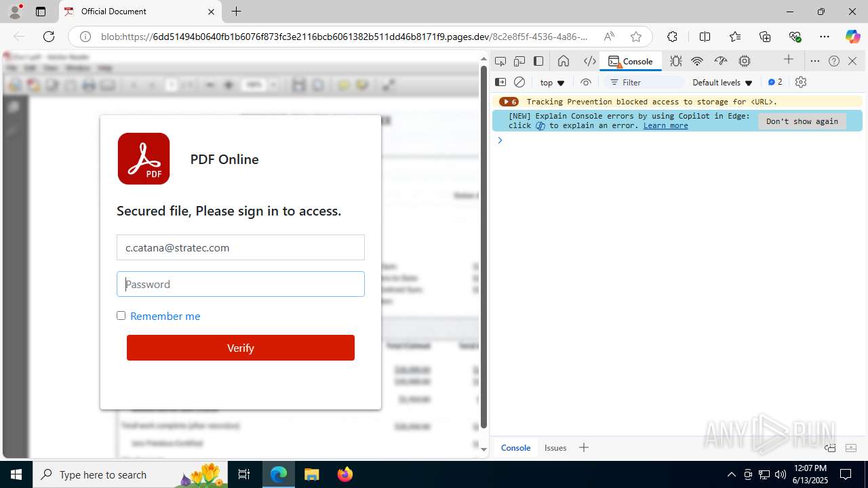Click the Read aloud icon
The width and height of the screenshot is (868, 488).
tap(609, 37)
